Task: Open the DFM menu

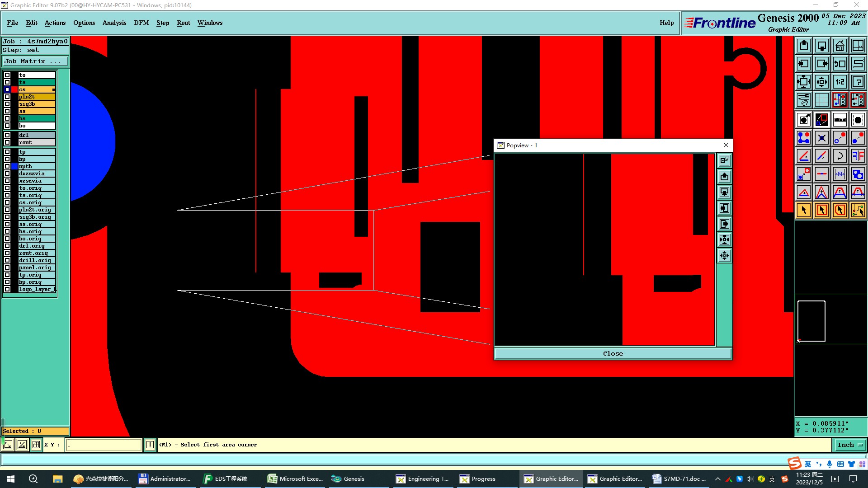Action: (x=141, y=23)
